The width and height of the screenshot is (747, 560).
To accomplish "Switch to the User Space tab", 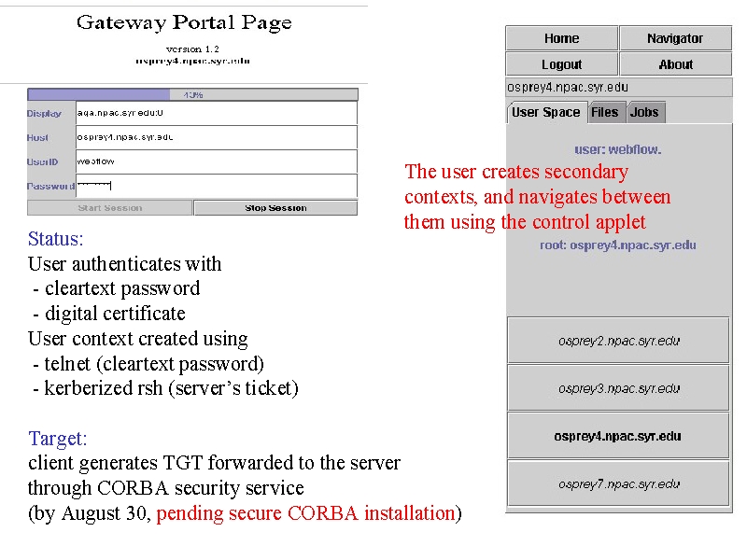I will pos(546,112).
